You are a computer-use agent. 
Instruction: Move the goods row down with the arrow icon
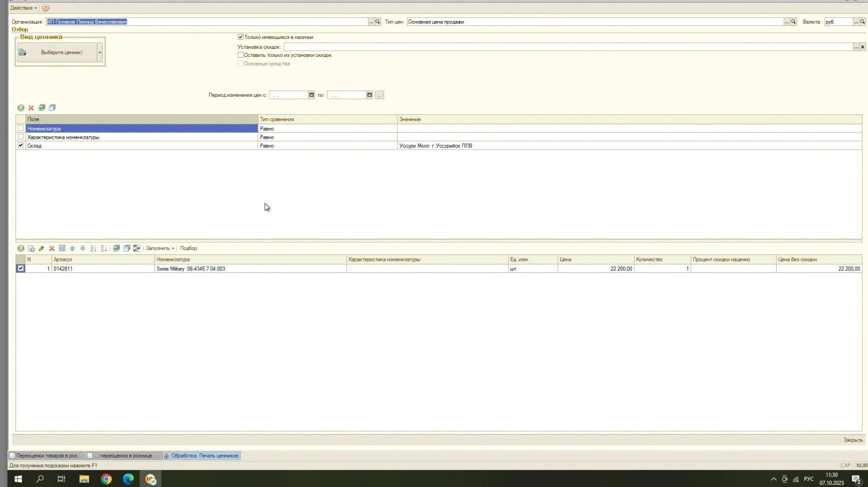point(83,248)
